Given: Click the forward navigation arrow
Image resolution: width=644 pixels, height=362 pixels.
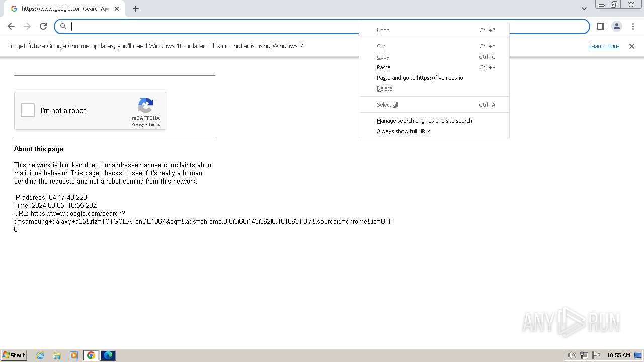Looking at the screenshot, I should [27, 26].
